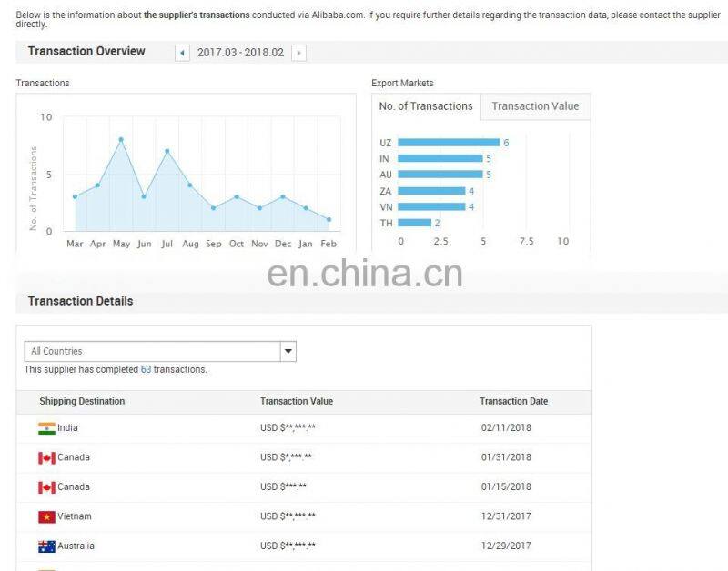Switch to the Transaction Value tab

click(535, 106)
